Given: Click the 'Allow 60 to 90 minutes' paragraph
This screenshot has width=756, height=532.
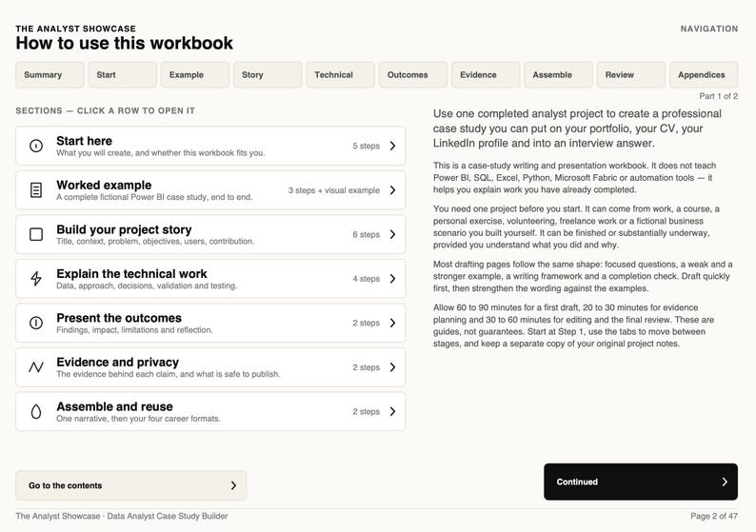Looking at the screenshot, I should click(574, 325).
